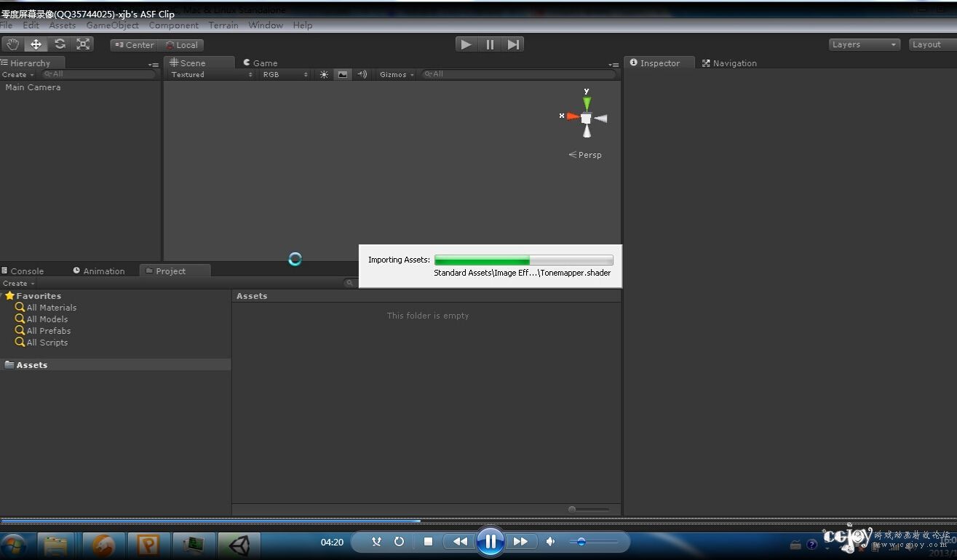Image resolution: width=957 pixels, height=560 pixels.
Task: Open the Textured draw mode dropdown
Action: pyautogui.click(x=212, y=74)
